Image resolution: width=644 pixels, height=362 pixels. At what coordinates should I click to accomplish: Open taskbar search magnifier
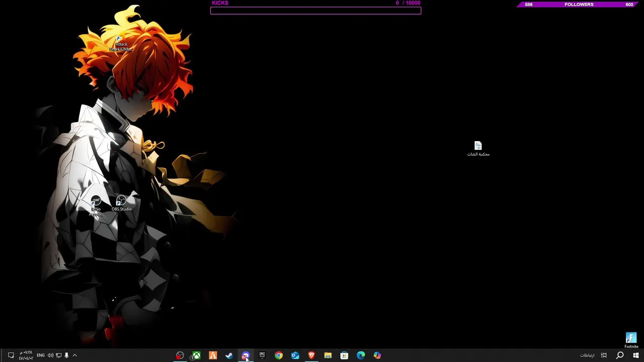[620, 355]
